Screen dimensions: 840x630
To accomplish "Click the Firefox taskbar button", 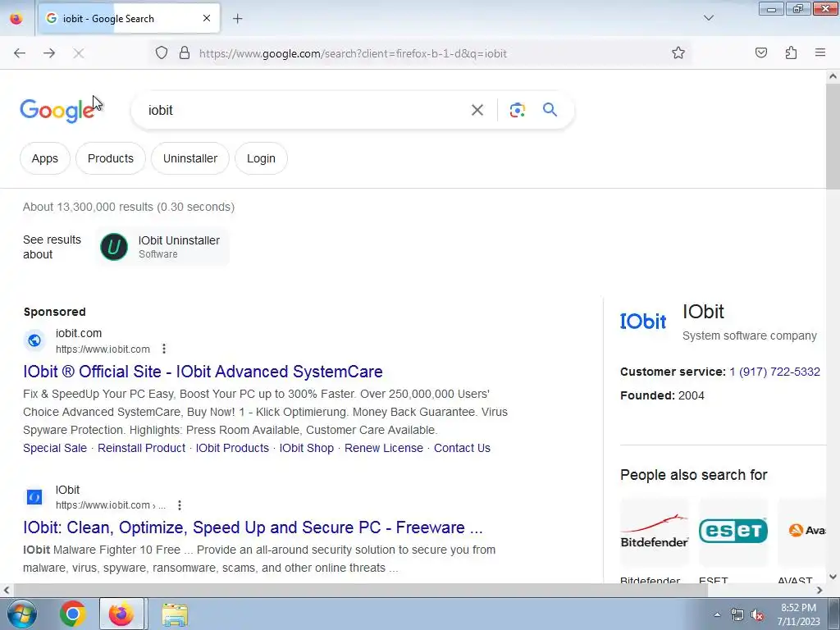I will tap(121, 614).
